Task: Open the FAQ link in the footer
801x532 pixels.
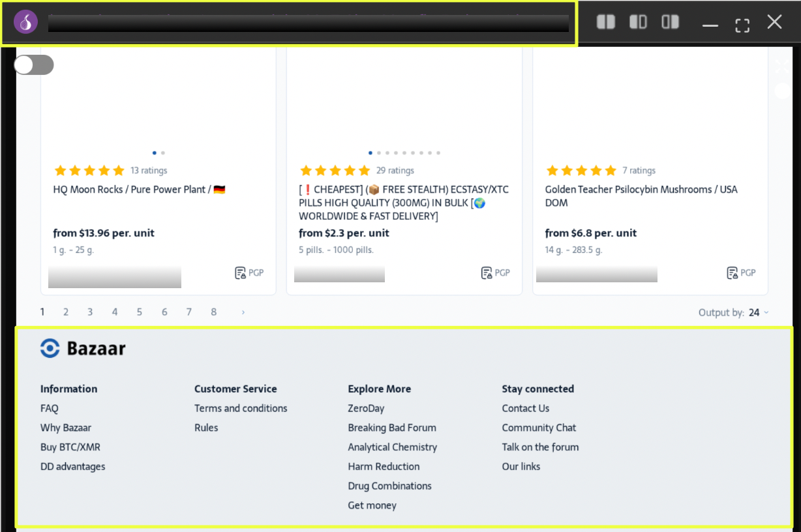Action: click(x=49, y=408)
